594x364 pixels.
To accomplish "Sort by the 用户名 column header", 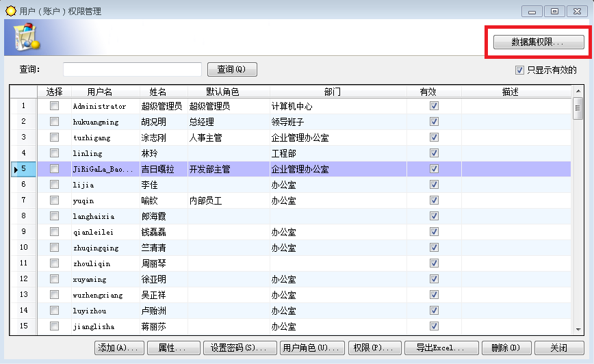I will 100,92.
